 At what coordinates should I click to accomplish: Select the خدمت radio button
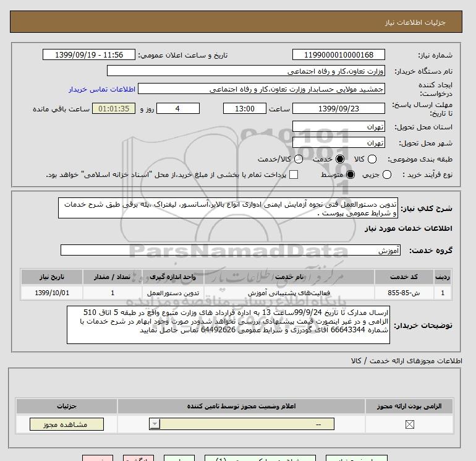click(x=340, y=159)
